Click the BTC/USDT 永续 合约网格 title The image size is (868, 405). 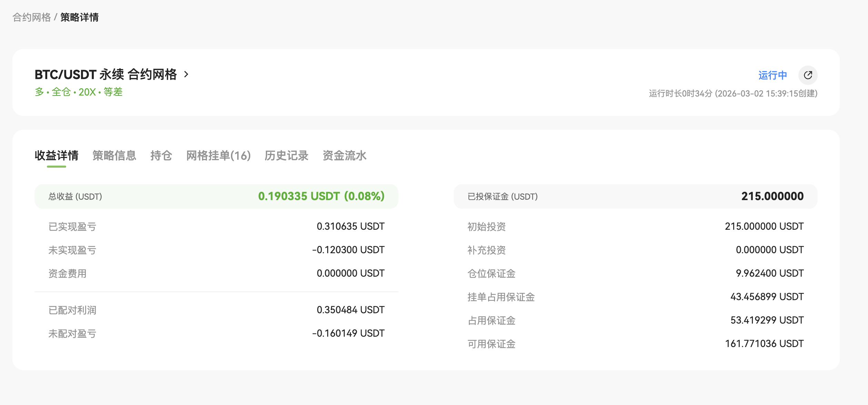[105, 75]
